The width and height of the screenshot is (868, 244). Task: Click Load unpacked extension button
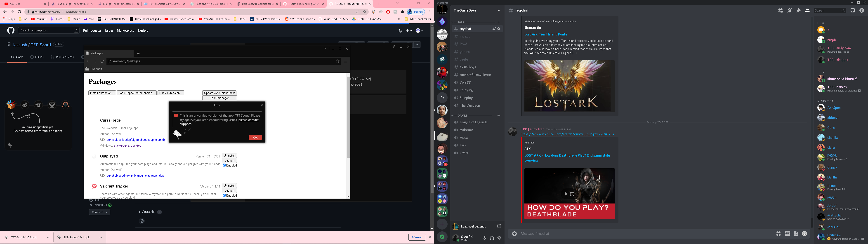(137, 93)
